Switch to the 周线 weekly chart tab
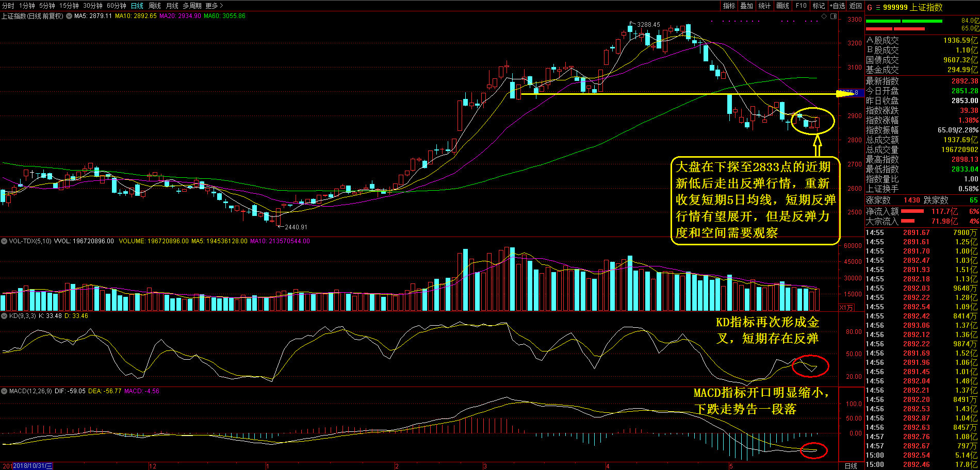980x470 pixels. point(155,6)
